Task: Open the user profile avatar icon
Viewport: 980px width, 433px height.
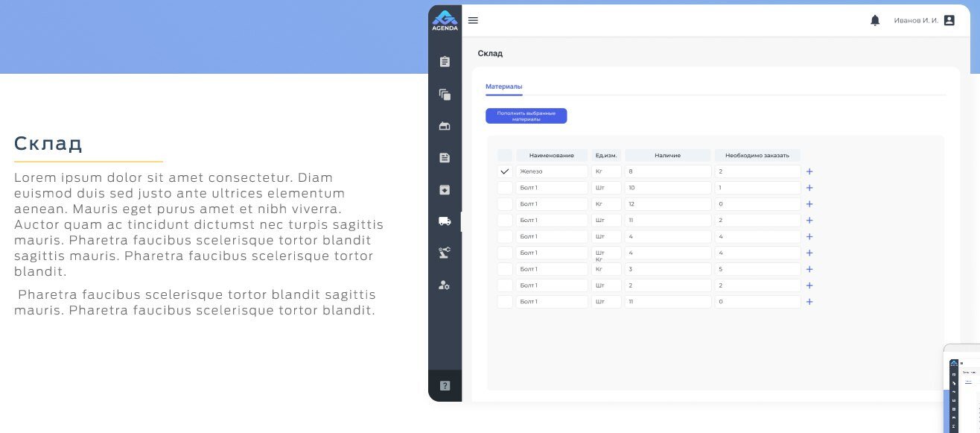Action: 949,21
